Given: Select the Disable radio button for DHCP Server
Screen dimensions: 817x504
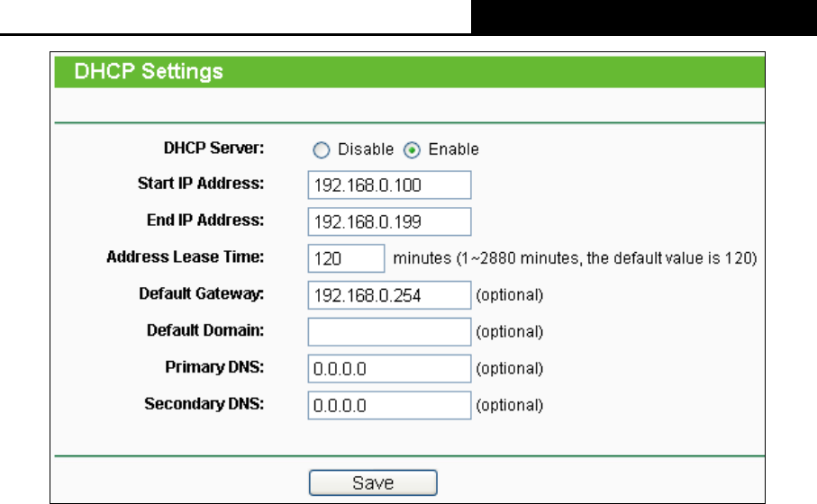Looking at the screenshot, I should coord(321,150).
